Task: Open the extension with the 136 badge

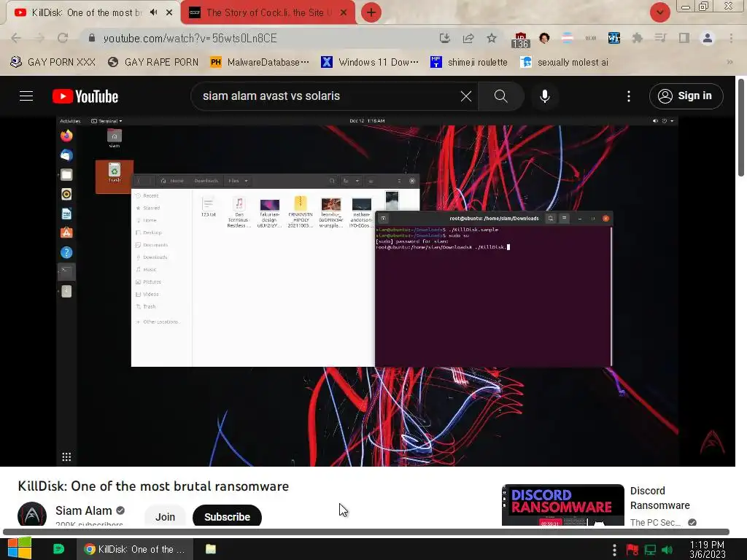Action: tap(520, 39)
